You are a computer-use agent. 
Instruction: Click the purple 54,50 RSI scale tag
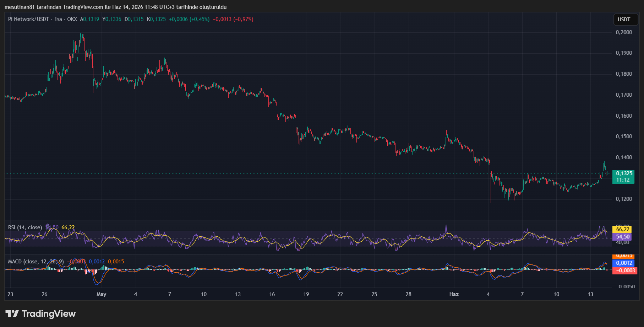point(623,237)
